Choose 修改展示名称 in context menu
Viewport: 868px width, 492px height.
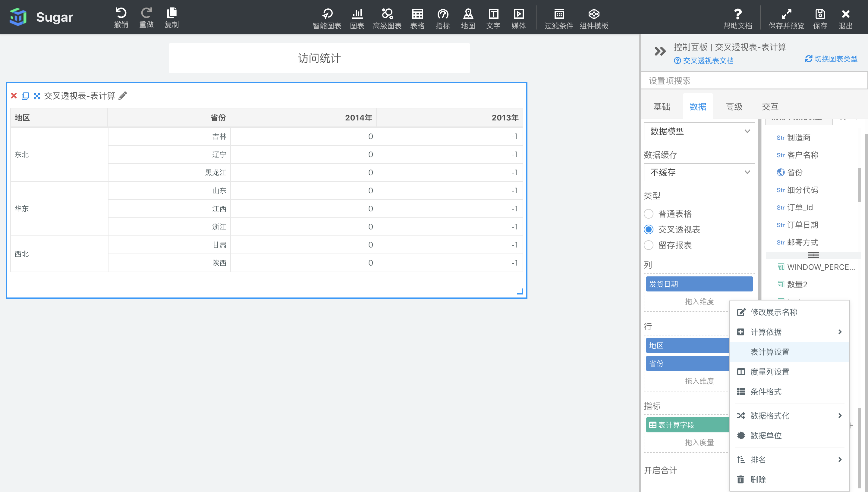coord(790,312)
